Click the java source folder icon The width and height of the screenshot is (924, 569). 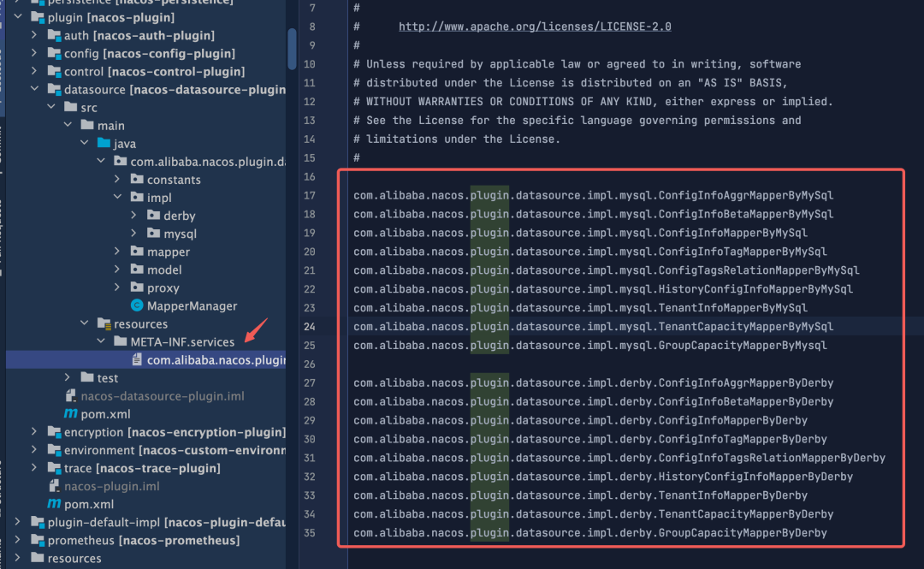pyautogui.click(x=104, y=144)
